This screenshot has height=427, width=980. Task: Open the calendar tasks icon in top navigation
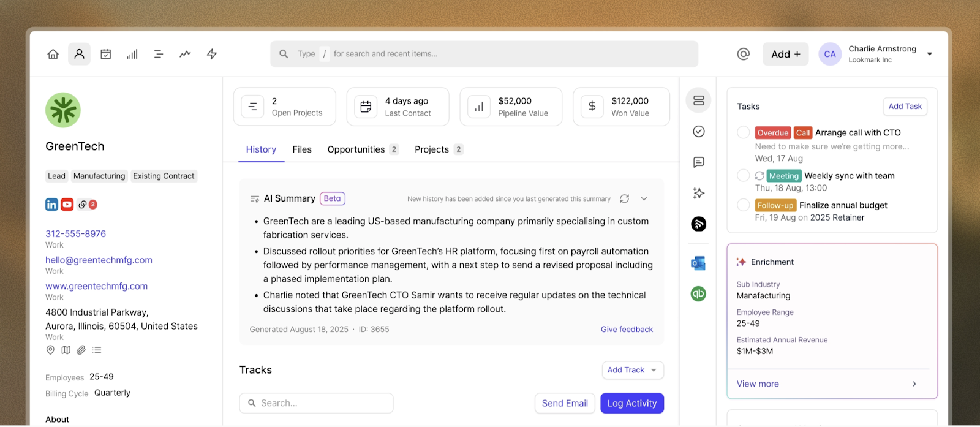[x=106, y=54]
